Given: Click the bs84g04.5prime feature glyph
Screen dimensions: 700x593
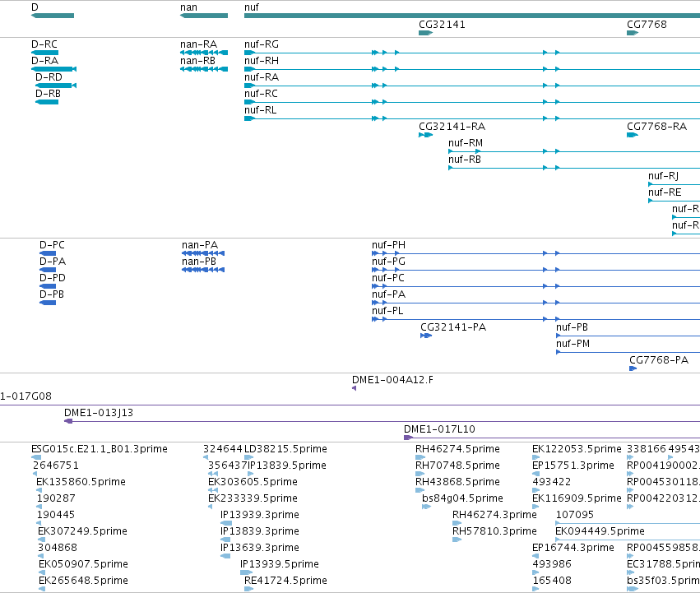Looking at the screenshot, I should point(426,507).
